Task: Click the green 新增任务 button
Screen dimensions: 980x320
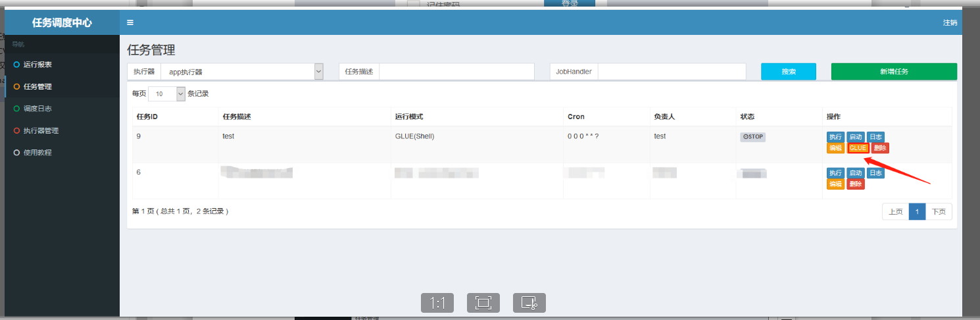Action: coord(894,71)
